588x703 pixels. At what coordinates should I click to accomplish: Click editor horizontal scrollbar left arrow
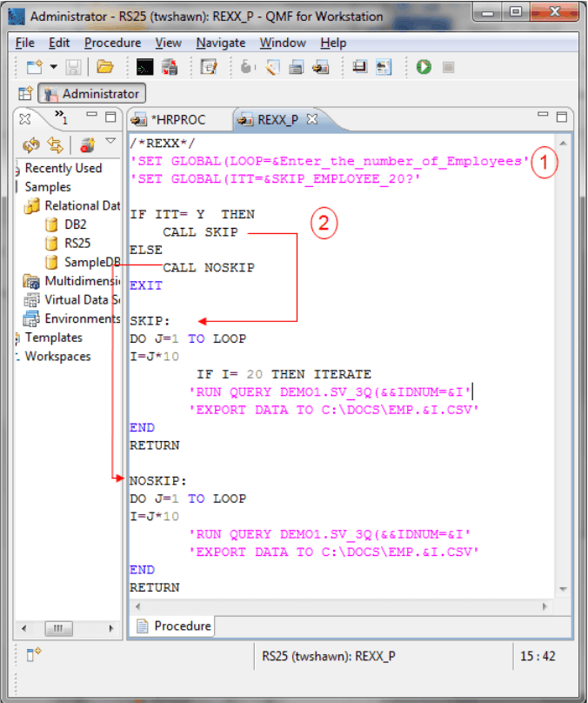coord(138,606)
